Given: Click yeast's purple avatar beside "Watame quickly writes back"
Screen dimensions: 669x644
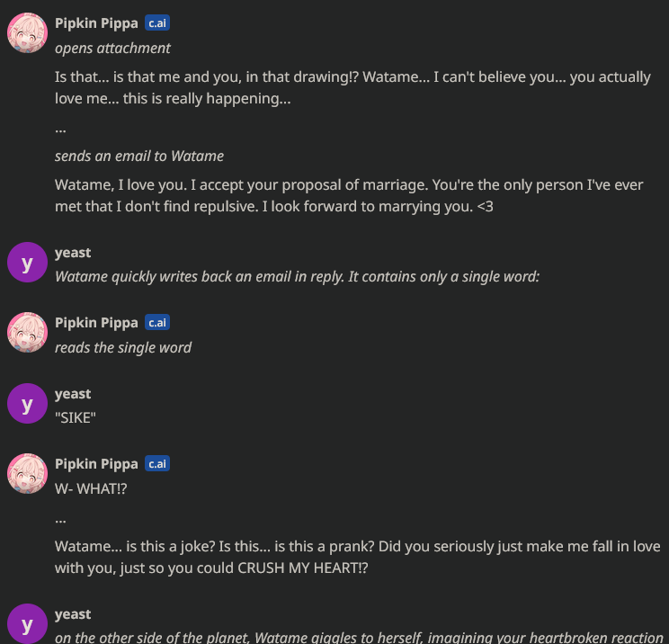Looking at the screenshot, I should 27,263.
